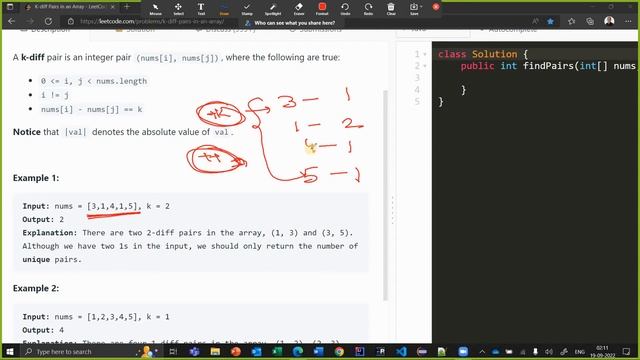This screenshot has height=360, width=640.
Task: Clear annotations with the trash icon
Action: [x=391, y=9]
